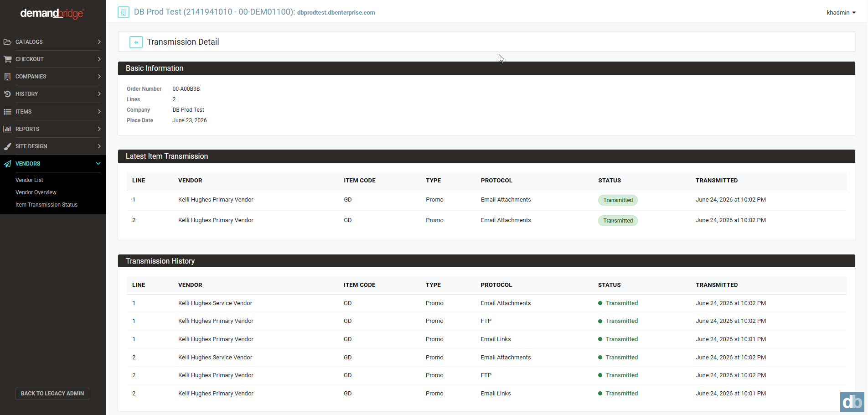Click the Transmitted badge for latest line 2
This screenshot has height=415, width=868.
click(618, 221)
